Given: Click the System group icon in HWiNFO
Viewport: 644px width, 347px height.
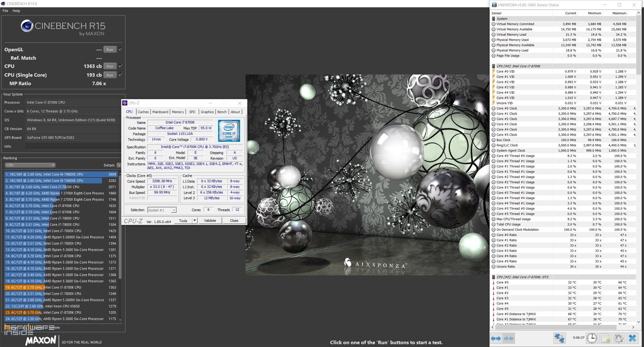Looking at the screenshot, I should 493,19.
